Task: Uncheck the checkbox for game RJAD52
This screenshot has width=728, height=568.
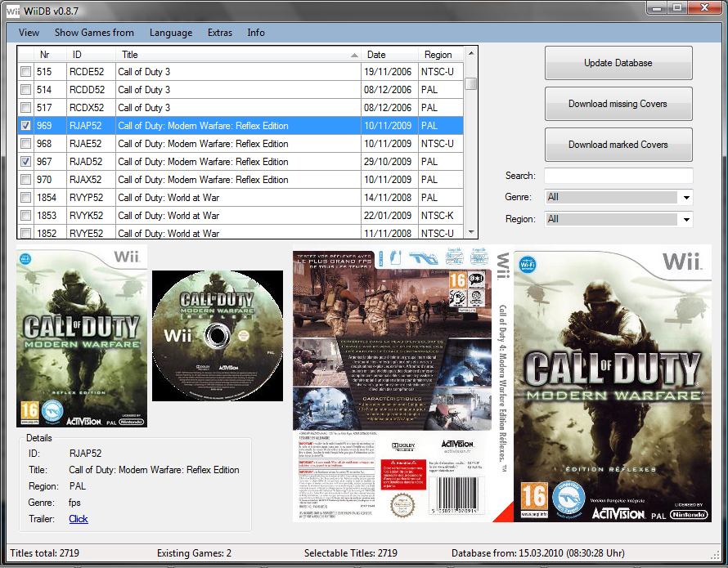Action: coord(26,162)
